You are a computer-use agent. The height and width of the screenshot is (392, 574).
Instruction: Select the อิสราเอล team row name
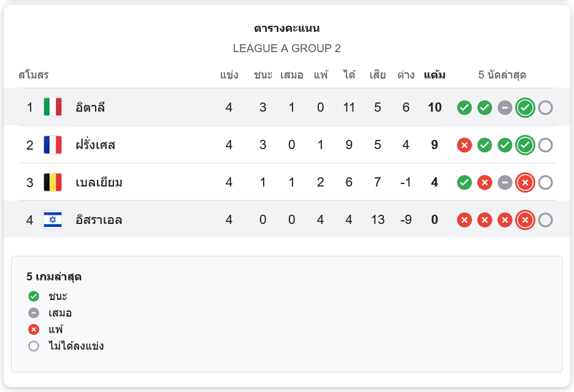(99, 220)
